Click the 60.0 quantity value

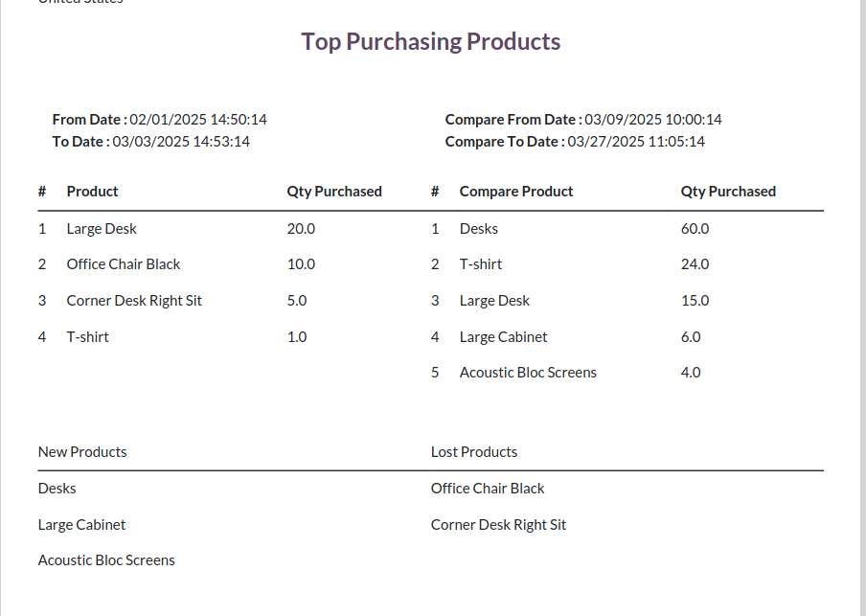695,229
